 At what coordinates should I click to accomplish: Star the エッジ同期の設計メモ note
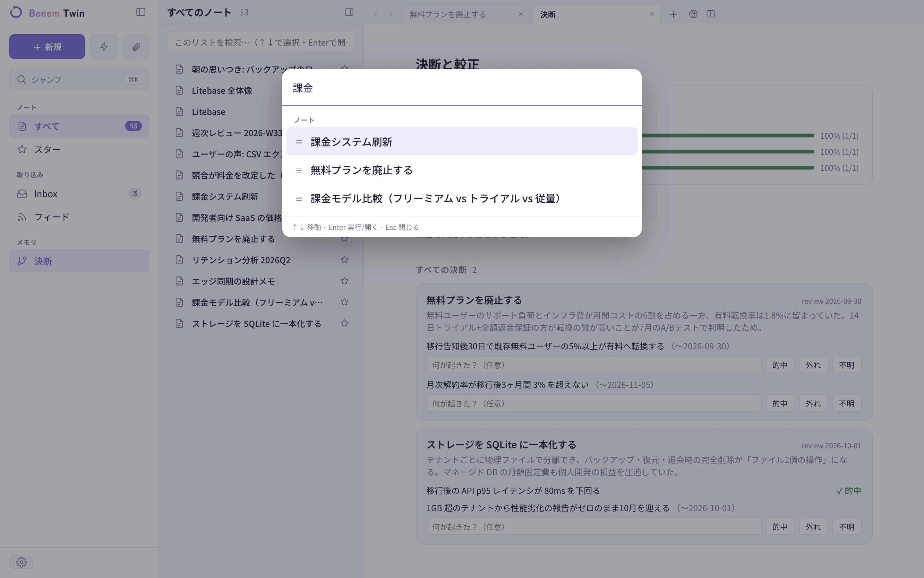(344, 281)
